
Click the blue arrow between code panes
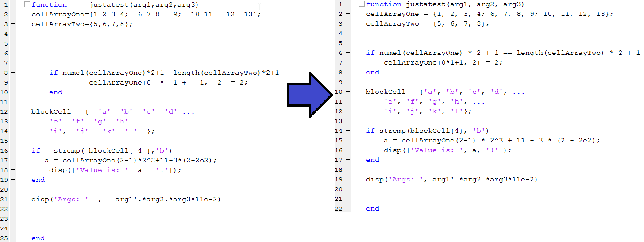[x=309, y=93]
